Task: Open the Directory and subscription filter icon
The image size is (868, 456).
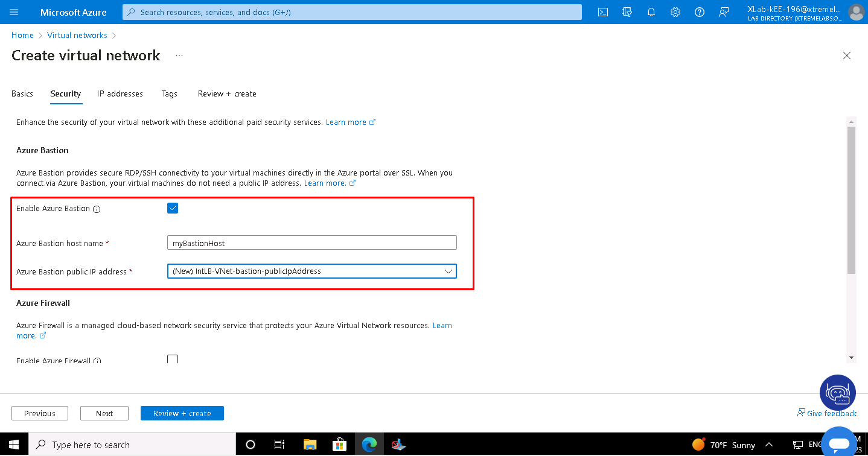Action: pos(627,11)
